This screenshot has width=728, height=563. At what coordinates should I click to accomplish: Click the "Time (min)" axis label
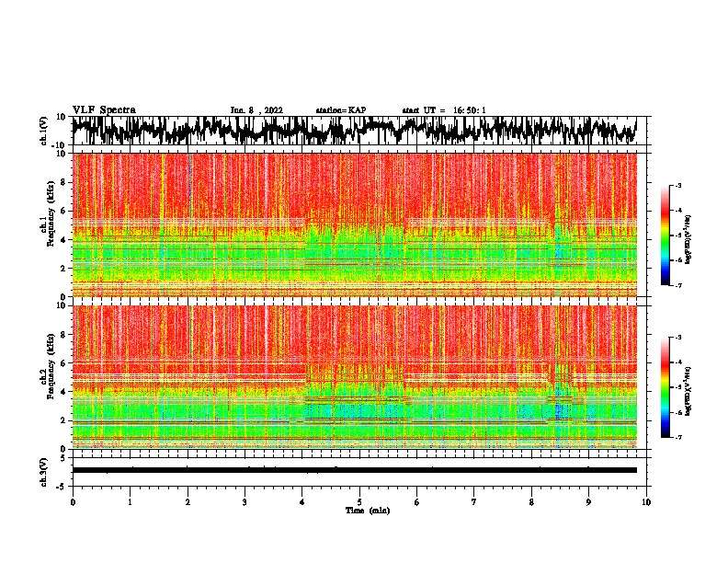368,511
